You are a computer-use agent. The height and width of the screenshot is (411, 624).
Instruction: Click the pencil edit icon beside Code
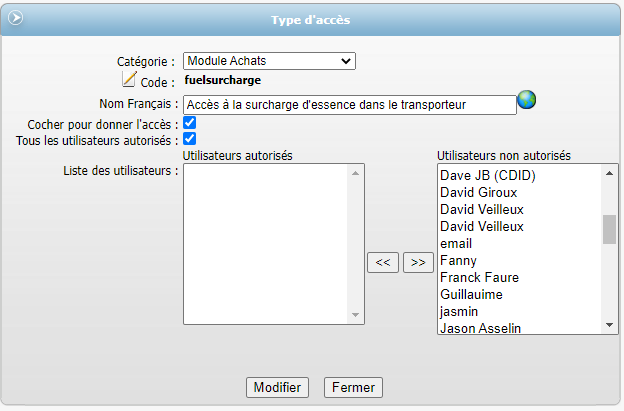point(129,79)
